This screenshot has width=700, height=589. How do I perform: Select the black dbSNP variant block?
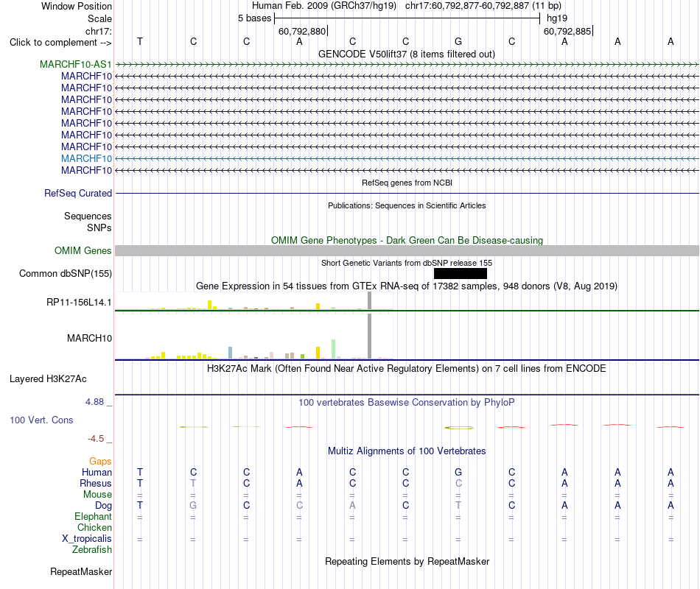(x=461, y=273)
